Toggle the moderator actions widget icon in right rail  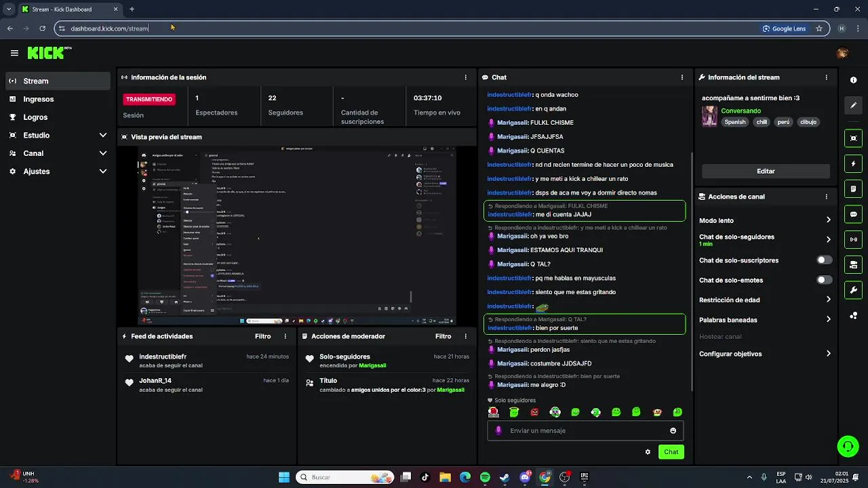853,264
